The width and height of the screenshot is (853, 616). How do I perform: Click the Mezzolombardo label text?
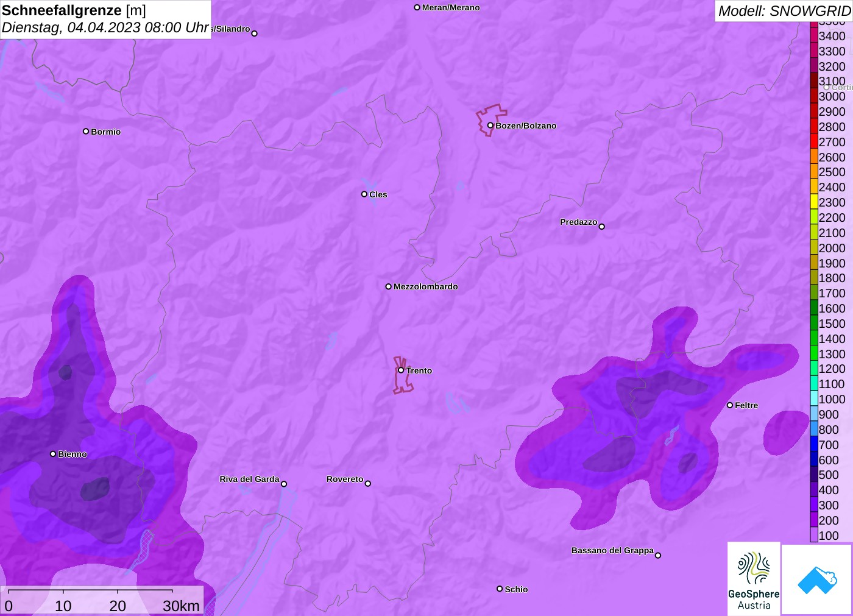pyautogui.click(x=426, y=286)
